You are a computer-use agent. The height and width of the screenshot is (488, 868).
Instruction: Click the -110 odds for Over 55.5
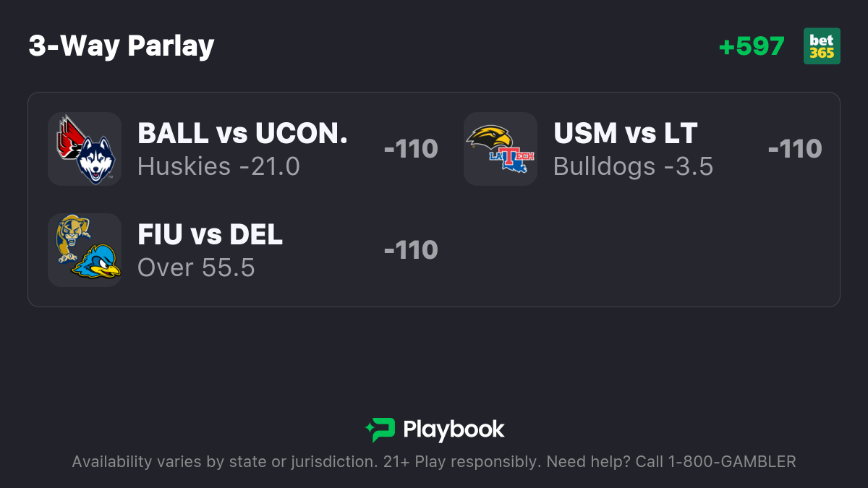pos(411,250)
